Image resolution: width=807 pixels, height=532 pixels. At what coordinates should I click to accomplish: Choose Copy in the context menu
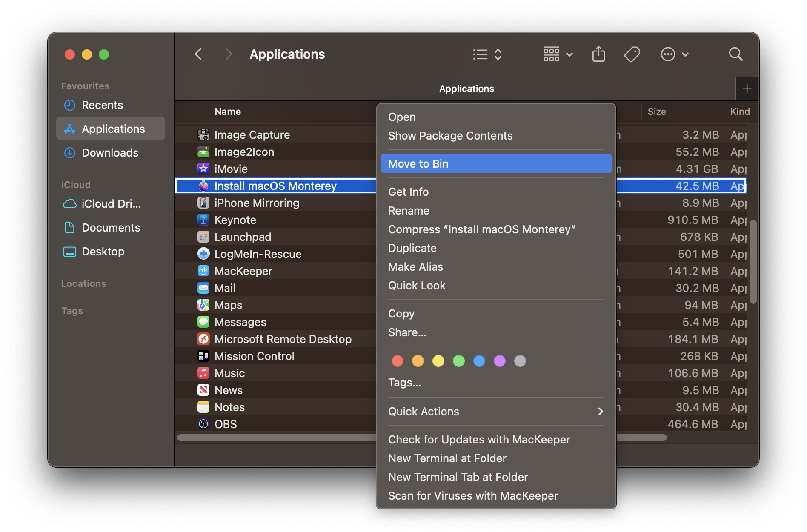click(x=496, y=314)
